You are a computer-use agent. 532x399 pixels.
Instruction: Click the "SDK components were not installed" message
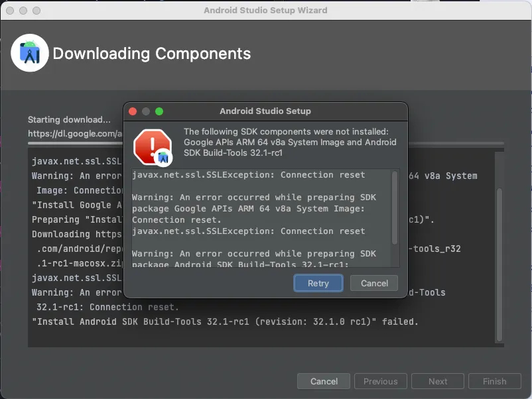click(x=290, y=142)
